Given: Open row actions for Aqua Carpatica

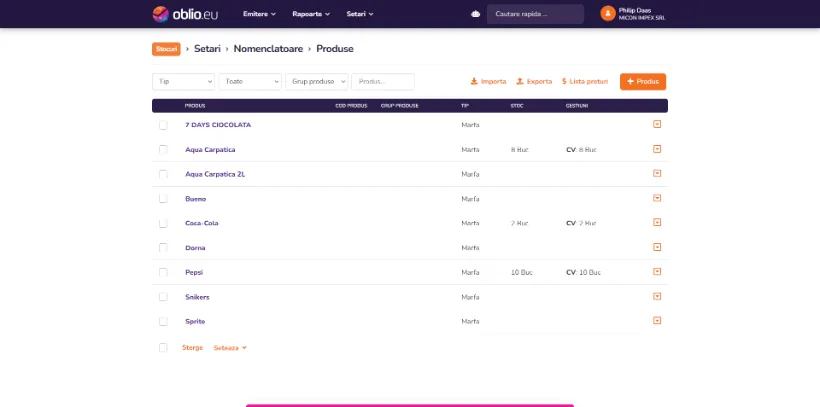Looking at the screenshot, I should click(657, 149).
